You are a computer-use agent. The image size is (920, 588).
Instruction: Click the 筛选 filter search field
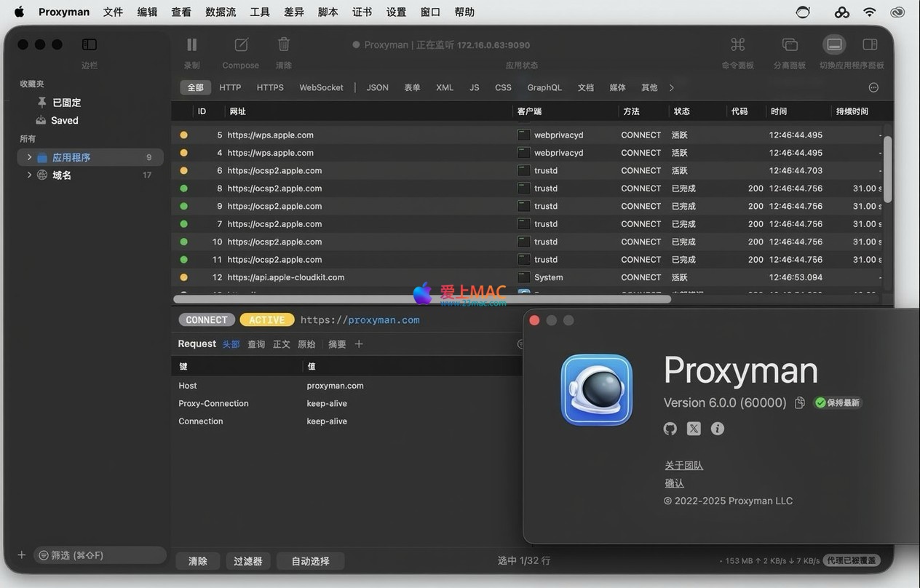(100, 555)
